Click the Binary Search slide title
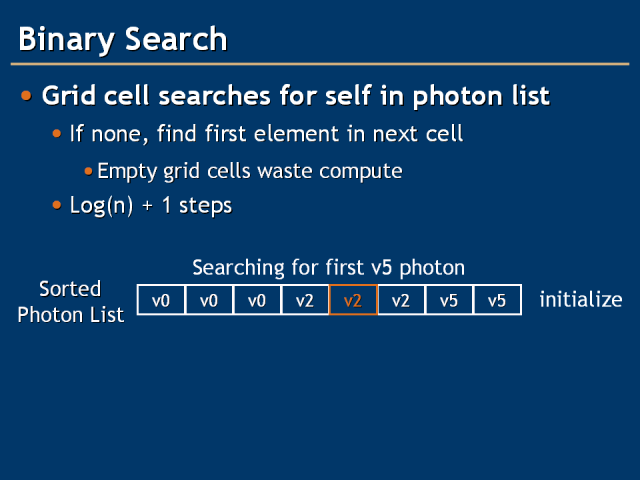 [x=123, y=39]
